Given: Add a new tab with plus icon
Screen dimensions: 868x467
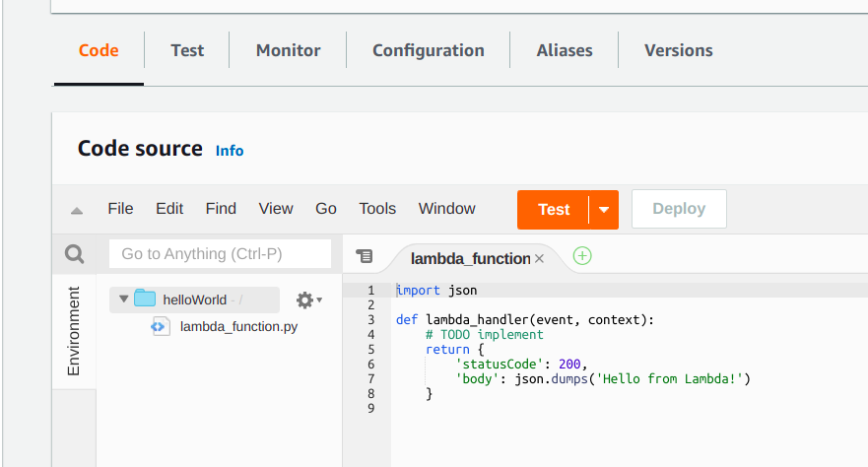Looking at the screenshot, I should tap(582, 256).
